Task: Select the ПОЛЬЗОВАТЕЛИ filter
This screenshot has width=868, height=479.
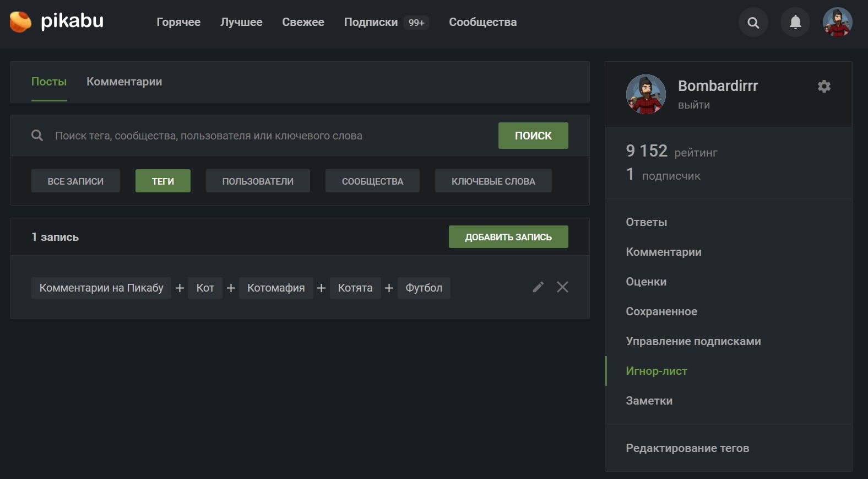Action: 258,181
